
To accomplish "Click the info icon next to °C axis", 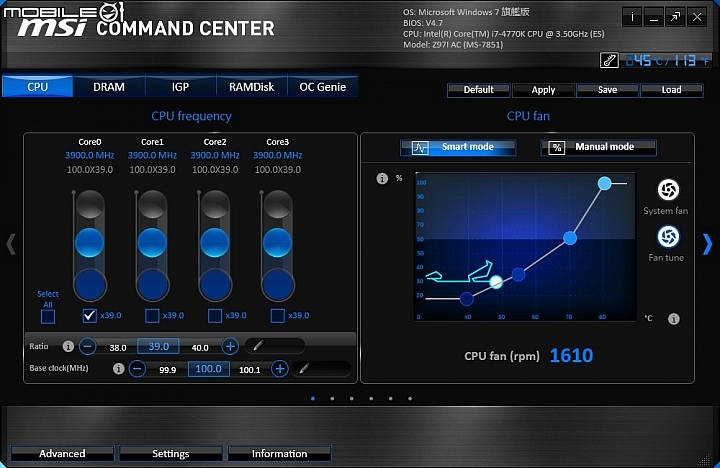I will 674,319.
